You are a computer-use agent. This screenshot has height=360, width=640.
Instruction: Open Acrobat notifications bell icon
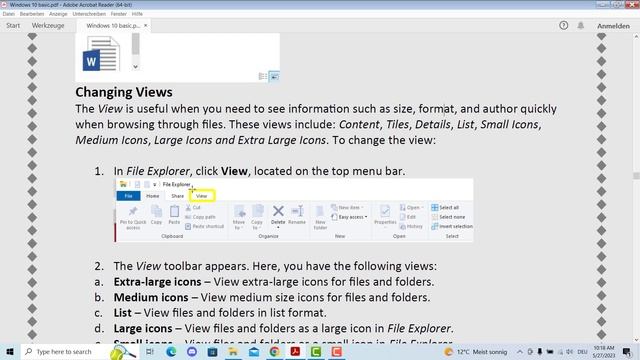(580, 25)
